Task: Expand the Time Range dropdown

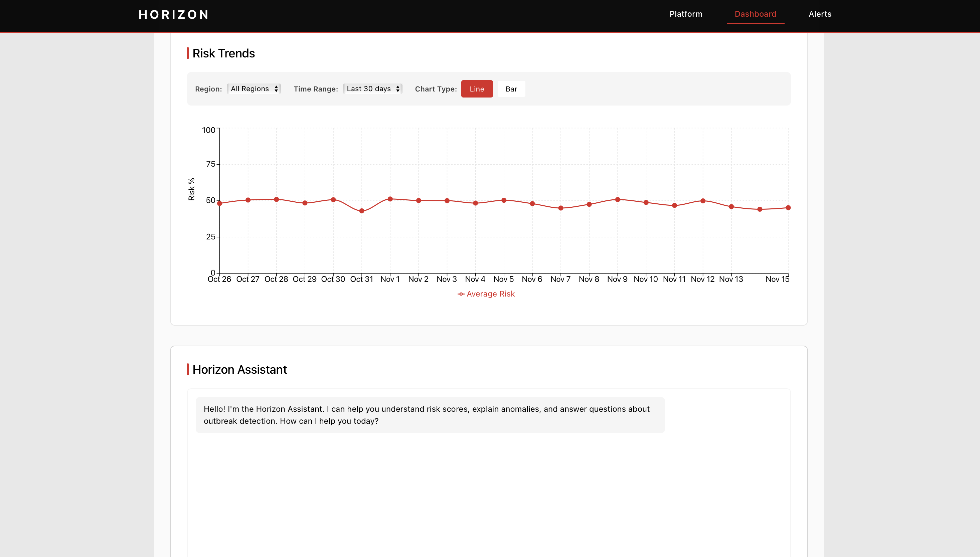Action: (x=373, y=89)
